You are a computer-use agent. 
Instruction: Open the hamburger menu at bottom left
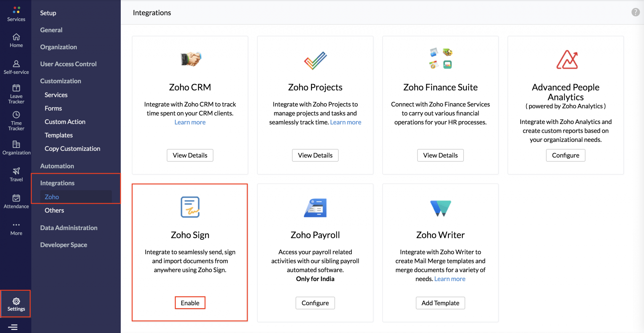coord(14,326)
